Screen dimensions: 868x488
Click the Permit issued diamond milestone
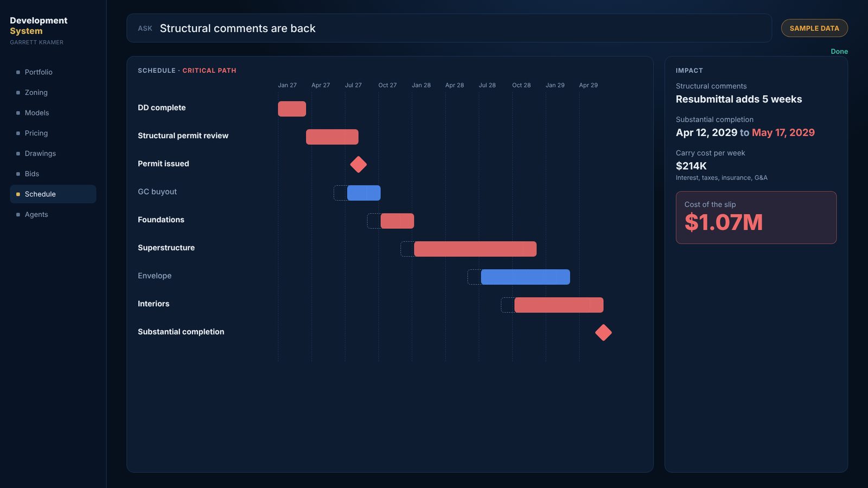[x=359, y=164]
